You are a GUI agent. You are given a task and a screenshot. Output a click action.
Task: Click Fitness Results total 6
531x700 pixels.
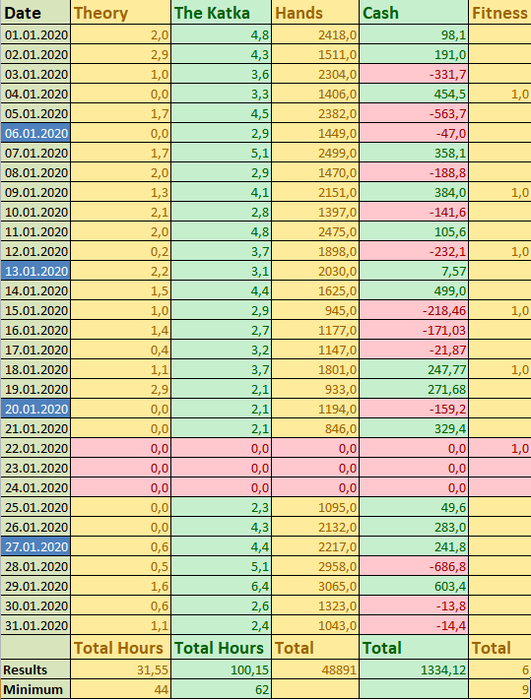[500, 670]
